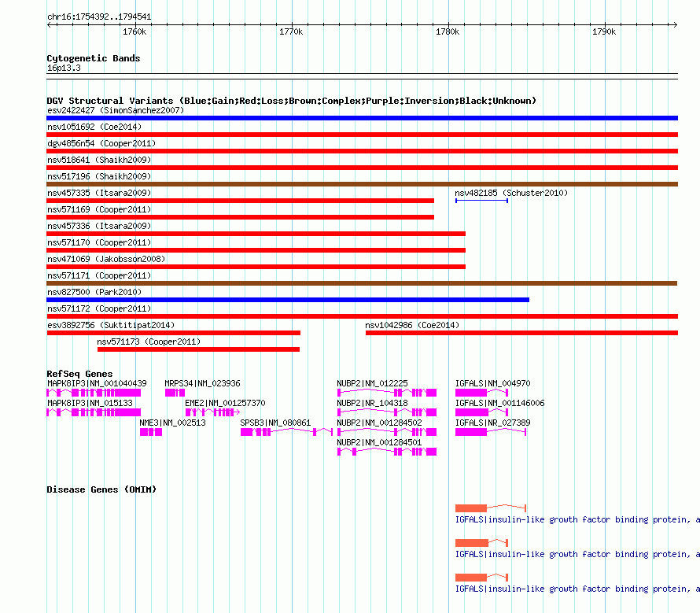
Task: Click the thin blue nsv482185 feature line
Action: click(x=481, y=201)
